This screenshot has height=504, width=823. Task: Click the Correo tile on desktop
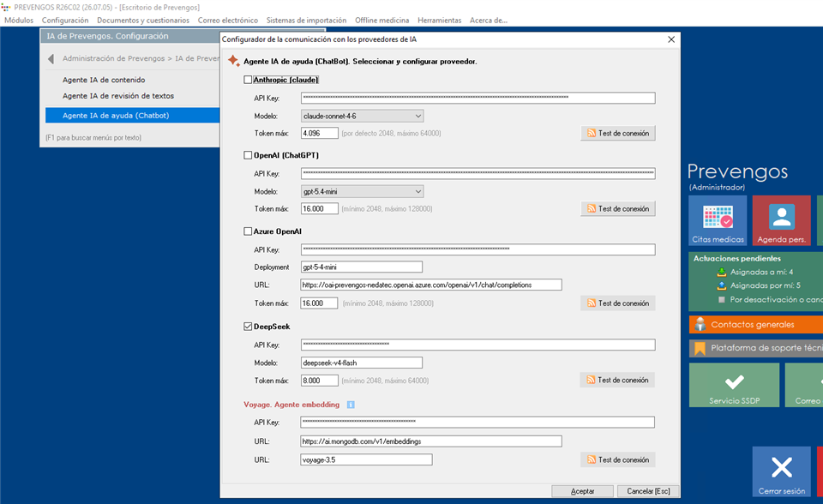[x=804, y=386]
